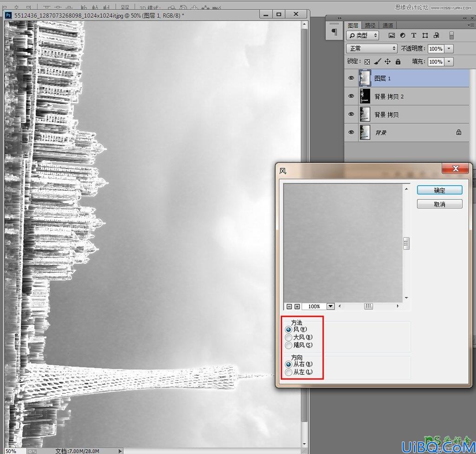Click the document scrollbar down arrow

click(304, 444)
